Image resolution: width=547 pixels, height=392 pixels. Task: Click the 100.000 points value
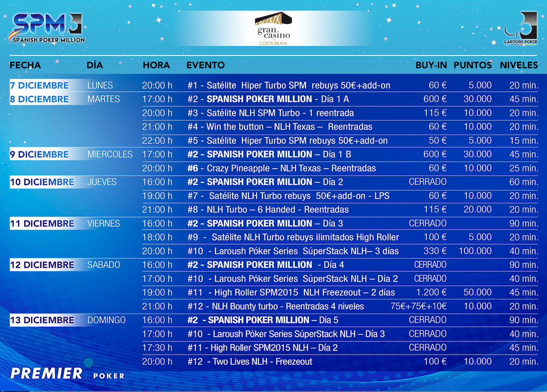click(475, 251)
